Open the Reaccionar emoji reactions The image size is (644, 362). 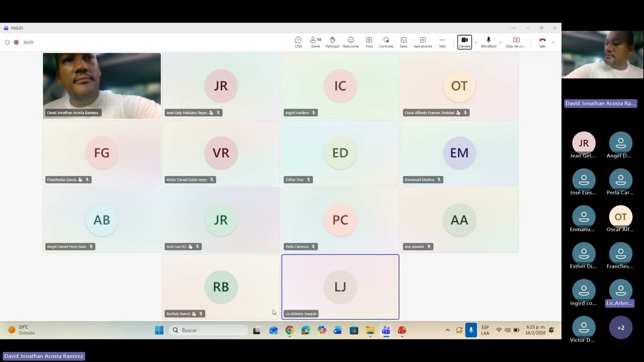click(x=351, y=42)
